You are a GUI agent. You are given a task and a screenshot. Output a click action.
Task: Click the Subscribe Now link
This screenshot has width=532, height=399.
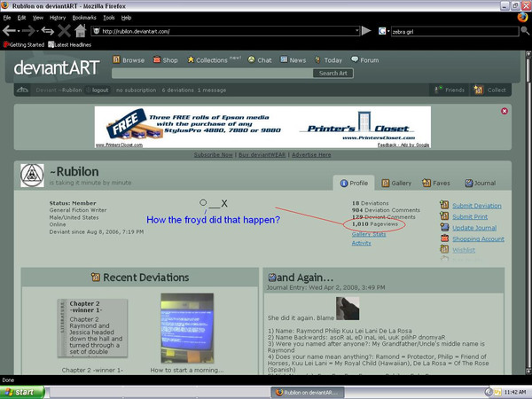tap(213, 154)
